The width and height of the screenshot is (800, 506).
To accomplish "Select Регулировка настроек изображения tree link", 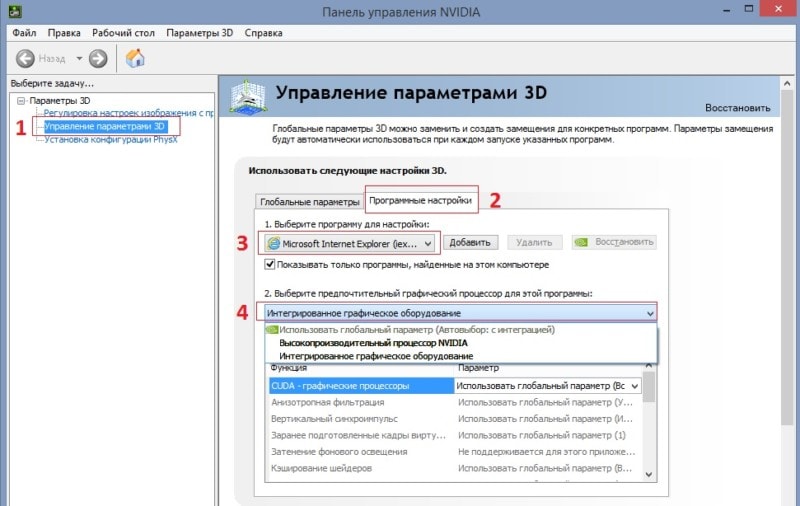I will pyautogui.click(x=129, y=113).
